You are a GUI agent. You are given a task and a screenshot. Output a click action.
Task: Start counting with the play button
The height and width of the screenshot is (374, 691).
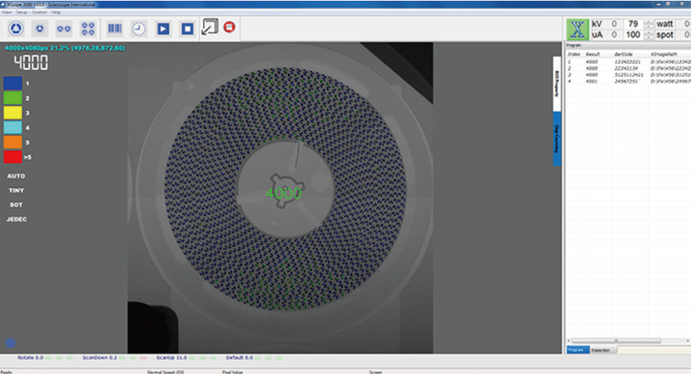tap(163, 29)
